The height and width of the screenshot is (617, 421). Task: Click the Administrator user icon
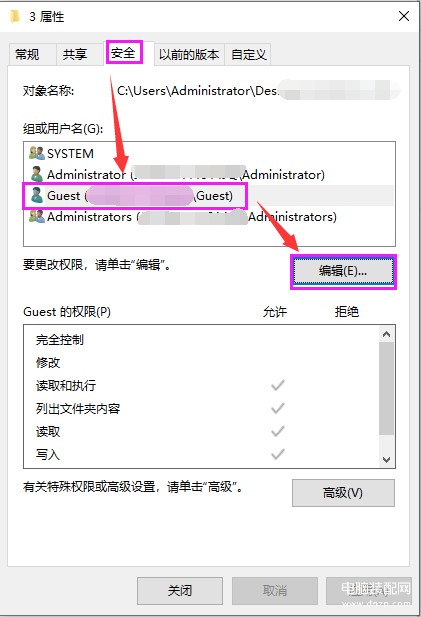(x=37, y=174)
